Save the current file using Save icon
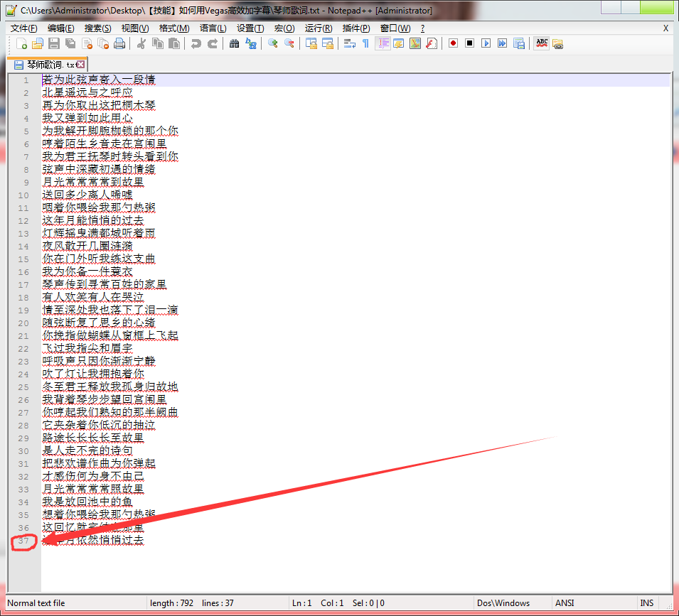This screenshot has width=679, height=616. coord(54,43)
